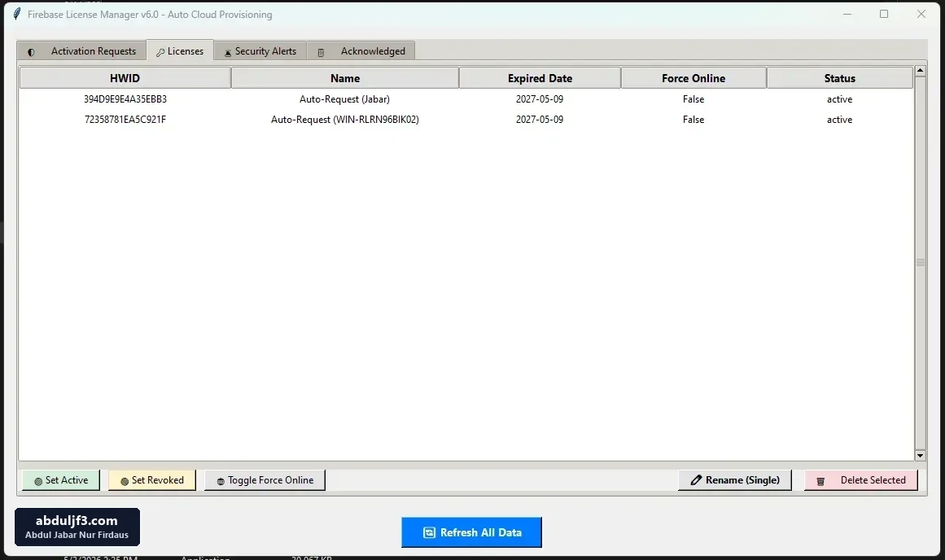
Task: Sort by the HWID column header
Action: pyautogui.click(x=125, y=78)
